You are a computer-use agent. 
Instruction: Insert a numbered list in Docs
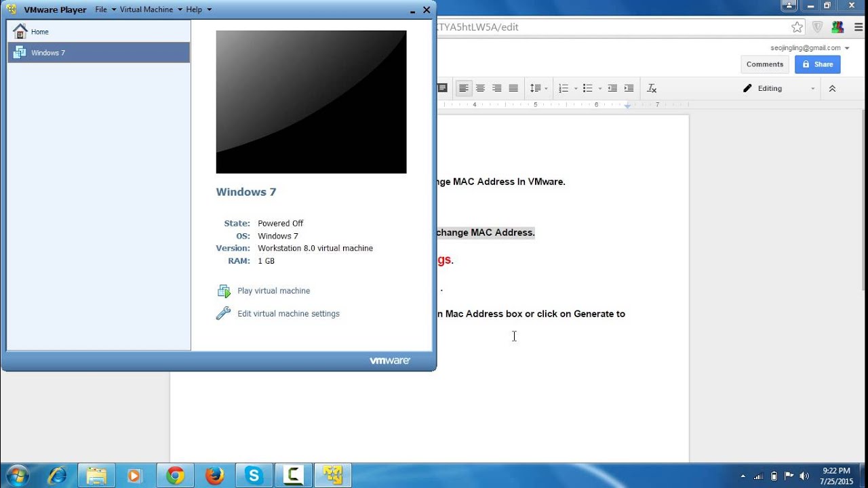(x=564, y=88)
